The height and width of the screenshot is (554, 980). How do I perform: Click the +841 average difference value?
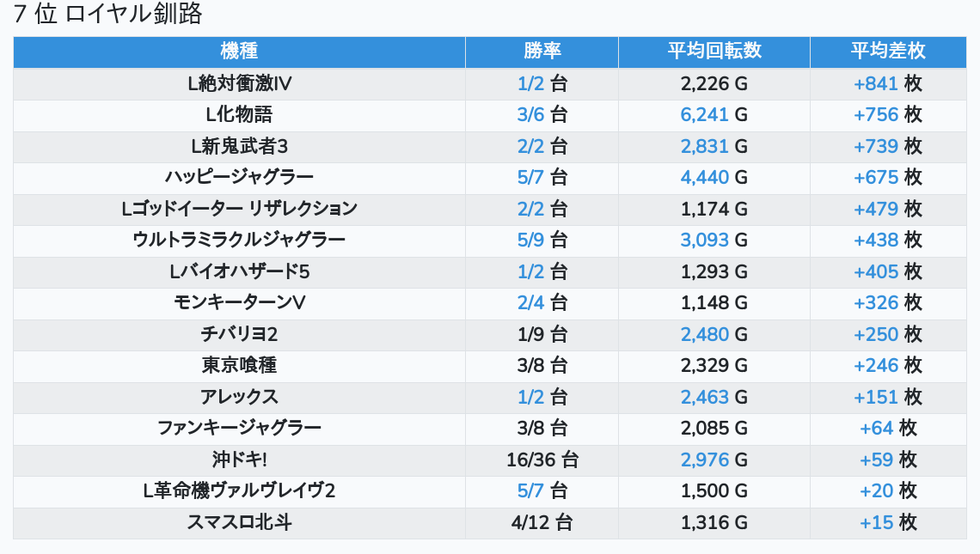tap(875, 83)
